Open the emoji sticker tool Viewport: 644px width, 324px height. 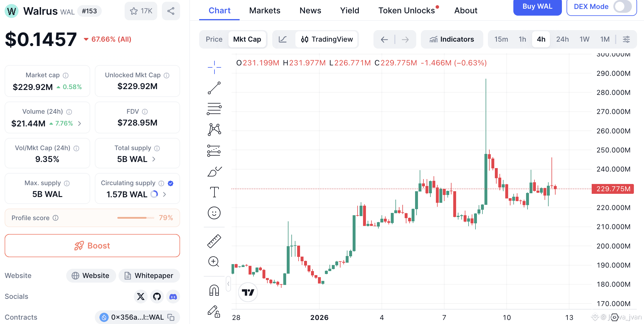click(x=214, y=213)
